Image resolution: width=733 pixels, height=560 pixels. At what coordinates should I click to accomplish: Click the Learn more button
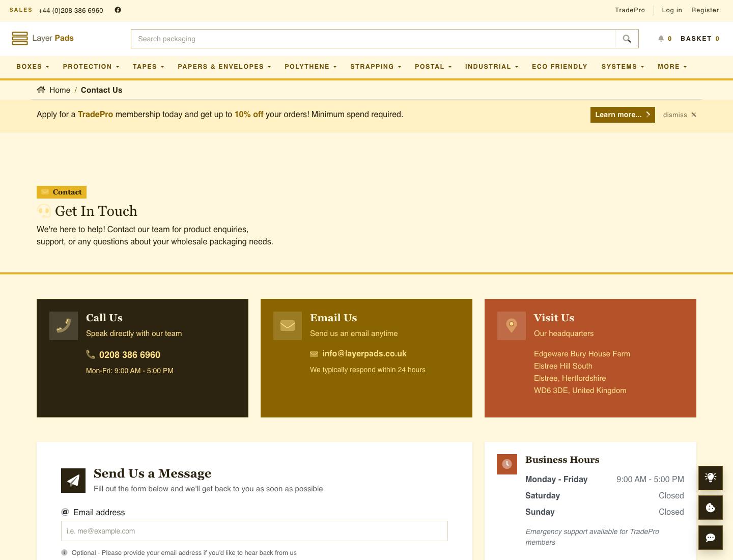[x=623, y=115]
